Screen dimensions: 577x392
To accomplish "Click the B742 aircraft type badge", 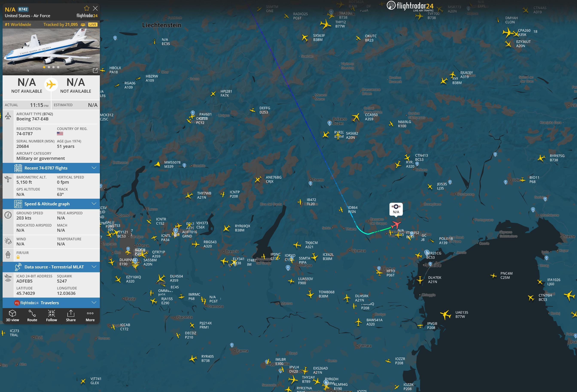I will tap(23, 9).
